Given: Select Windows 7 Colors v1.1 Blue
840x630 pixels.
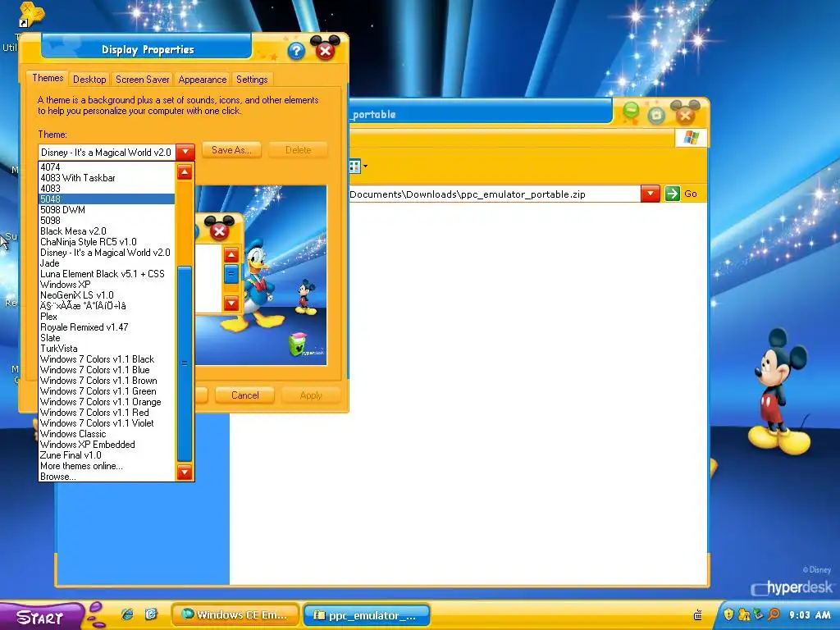Looking at the screenshot, I should coord(107,370).
